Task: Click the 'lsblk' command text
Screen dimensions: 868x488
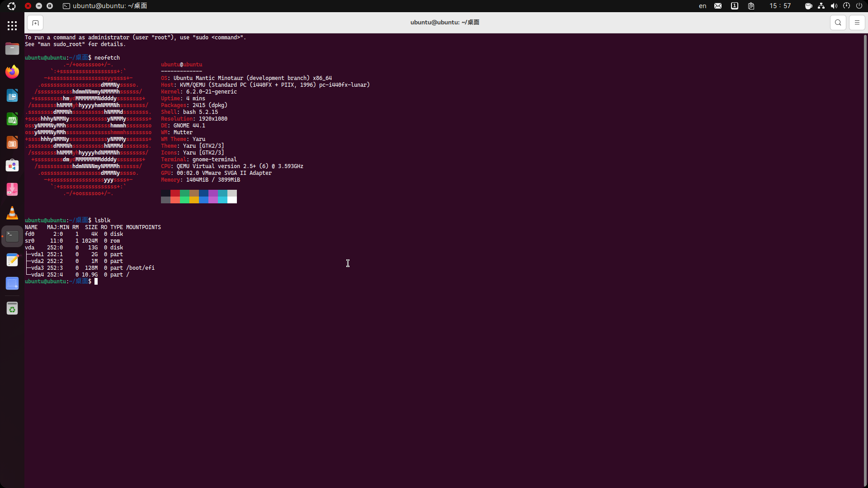Action: coord(102,221)
